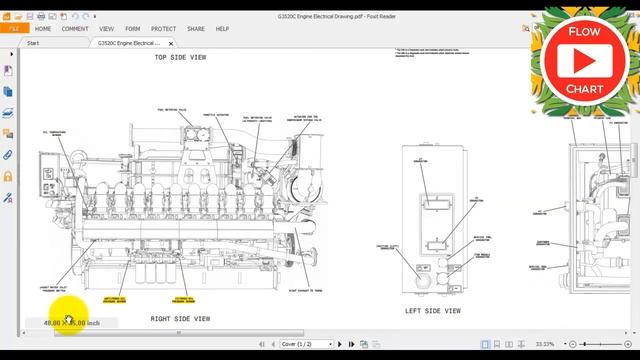Image resolution: width=640 pixels, height=360 pixels.
Task: Click the Redo arrow icon
Action: point(86,17)
